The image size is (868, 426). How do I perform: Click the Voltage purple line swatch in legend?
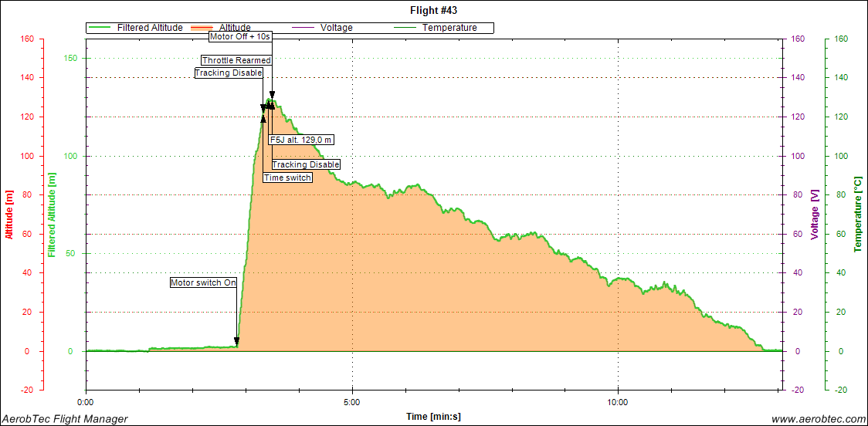[304, 28]
